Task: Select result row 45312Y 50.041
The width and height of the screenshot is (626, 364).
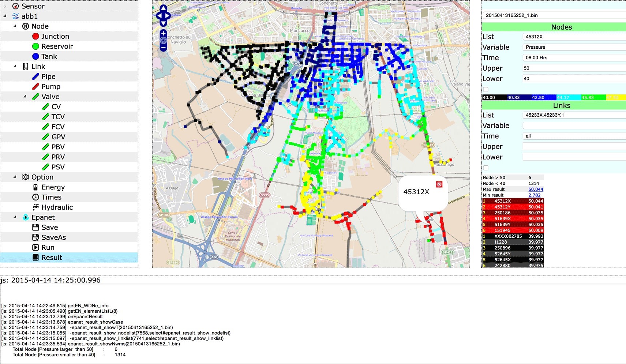Action: coord(513,207)
